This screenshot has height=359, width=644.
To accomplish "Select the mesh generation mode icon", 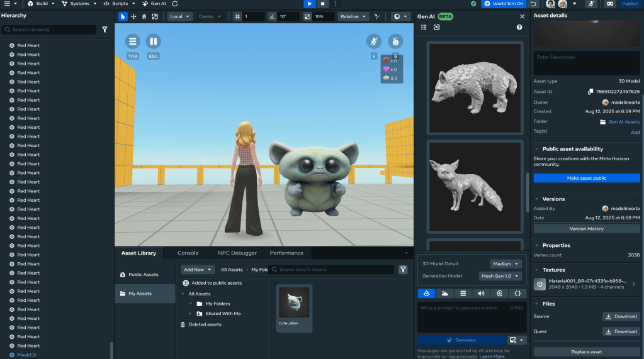I will click(426, 293).
